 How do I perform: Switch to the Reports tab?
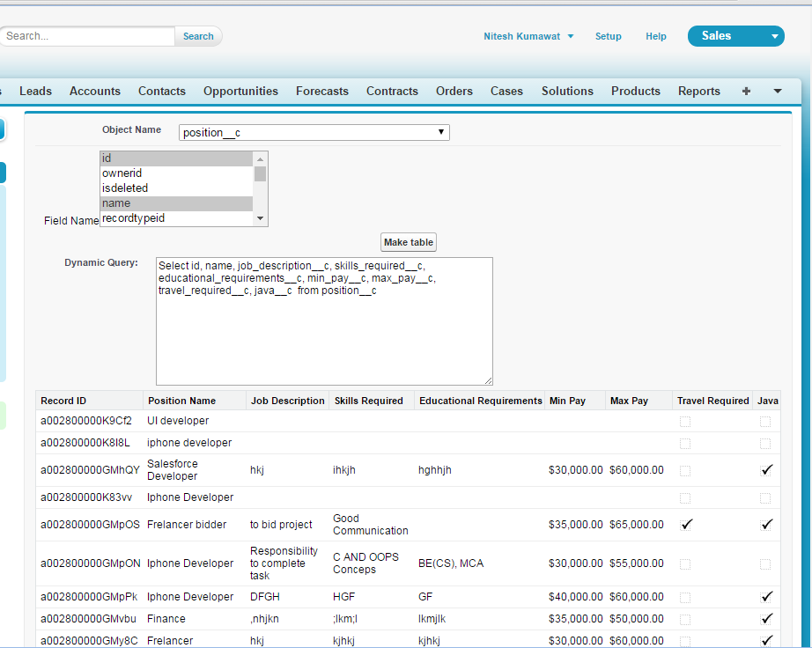[x=698, y=91]
